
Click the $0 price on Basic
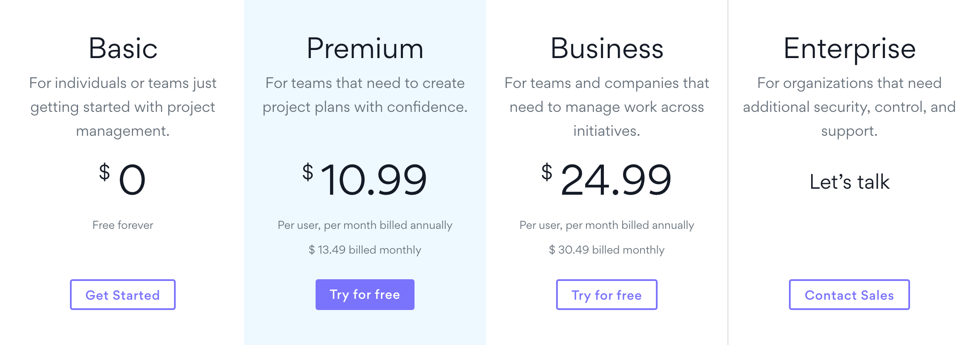click(123, 179)
